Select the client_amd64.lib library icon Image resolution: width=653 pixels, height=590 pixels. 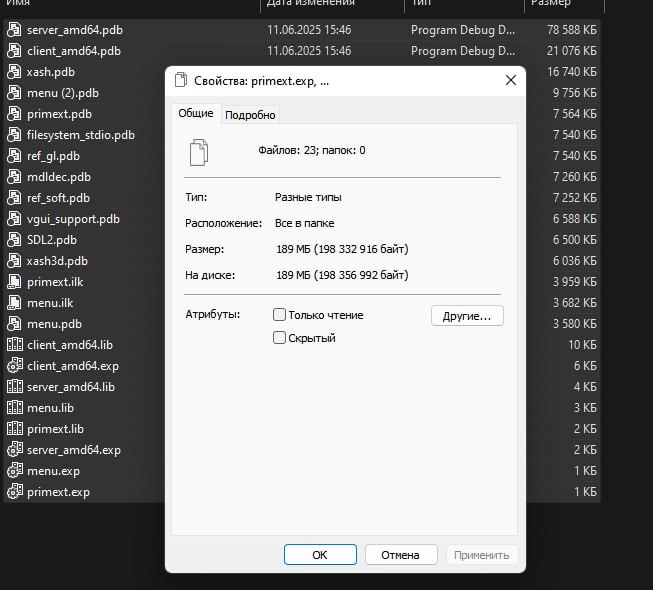click(x=14, y=345)
